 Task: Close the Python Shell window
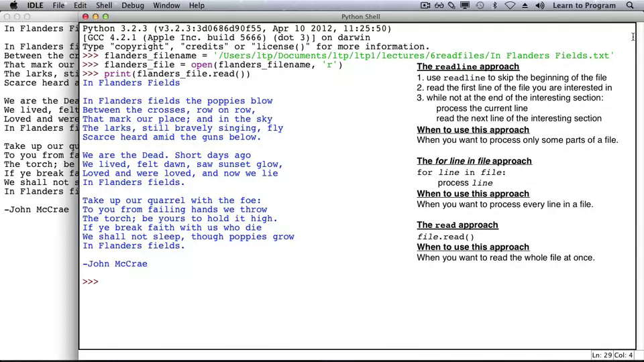[x=85, y=16]
